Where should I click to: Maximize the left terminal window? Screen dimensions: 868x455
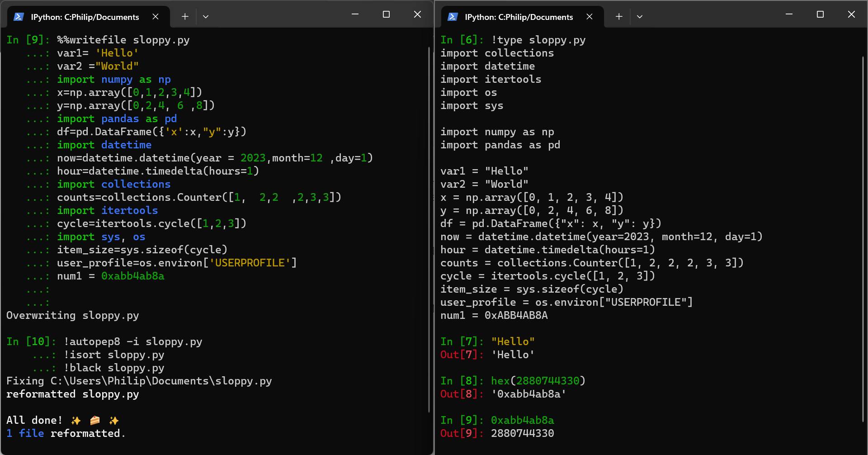point(386,14)
